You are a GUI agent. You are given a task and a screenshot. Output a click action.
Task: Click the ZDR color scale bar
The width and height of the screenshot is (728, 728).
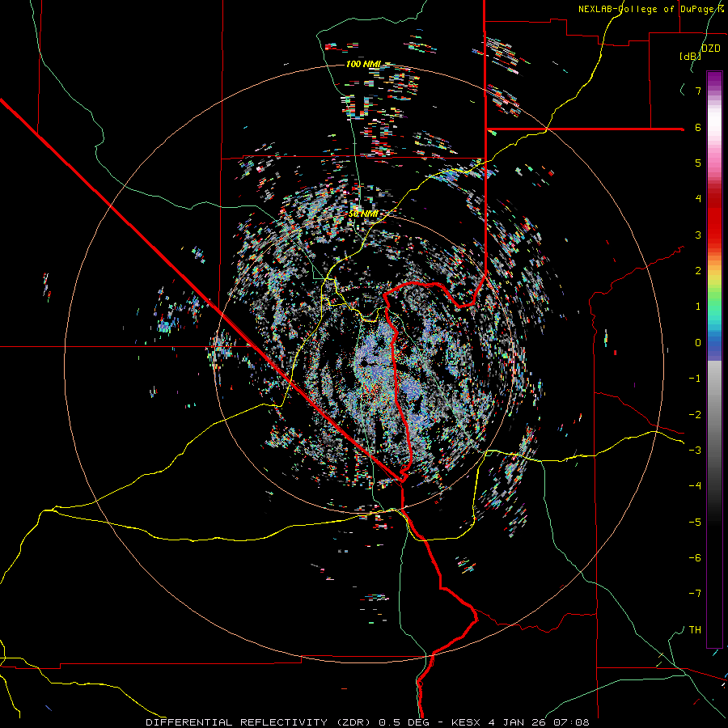click(x=714, y=359)
